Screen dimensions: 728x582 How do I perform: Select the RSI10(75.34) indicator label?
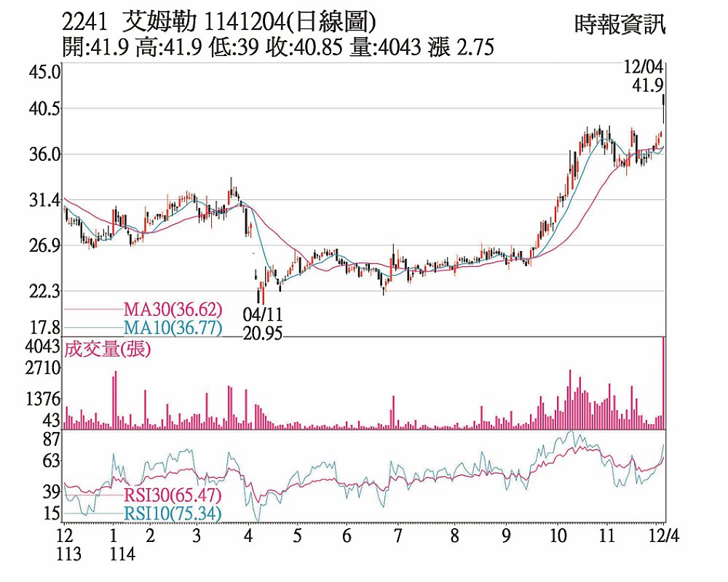click(x=173, y=514)
